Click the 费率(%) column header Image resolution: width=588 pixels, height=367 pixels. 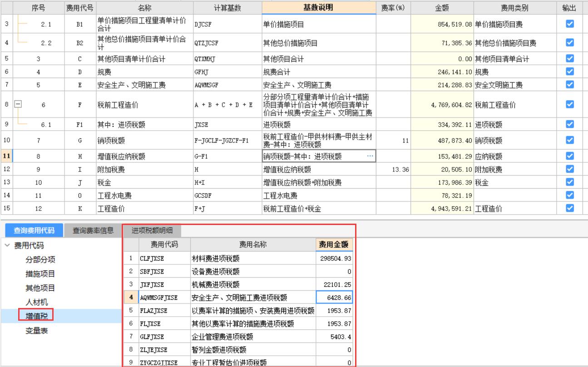point(393,8)
